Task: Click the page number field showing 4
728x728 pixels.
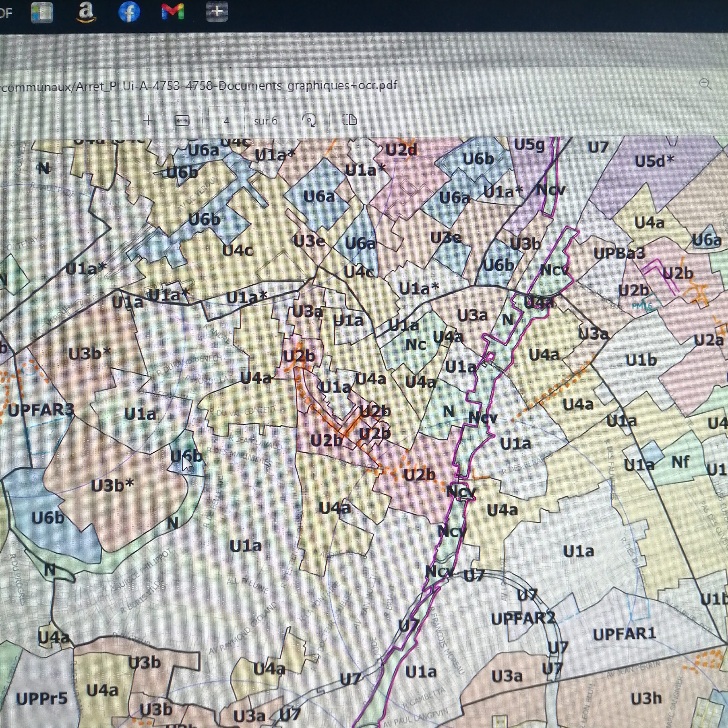Action: tap(226, 121)
